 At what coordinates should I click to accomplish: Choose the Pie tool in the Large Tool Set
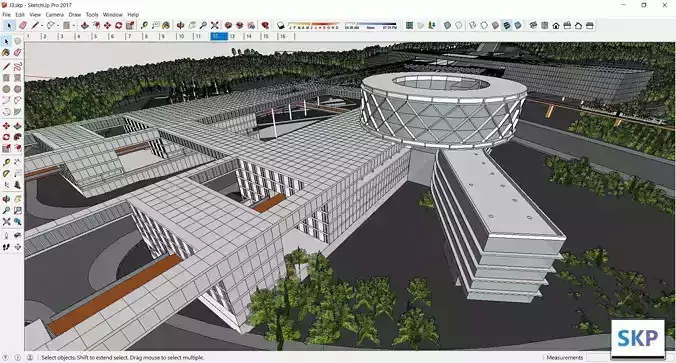click(17, 112)
